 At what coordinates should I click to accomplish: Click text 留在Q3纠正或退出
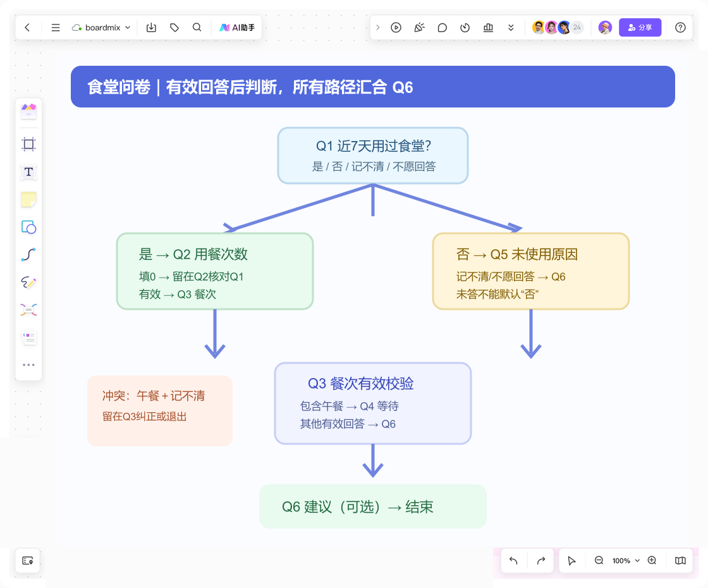(145, 417)
